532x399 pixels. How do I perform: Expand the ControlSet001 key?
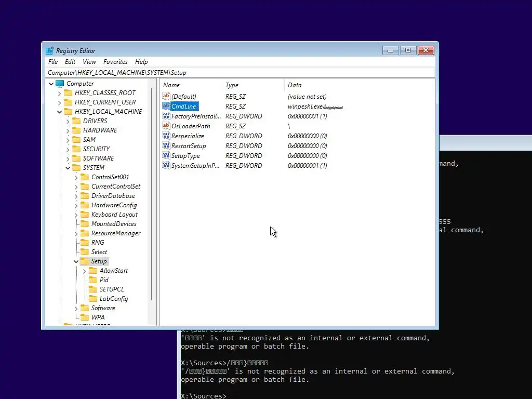tap(76, 178)
